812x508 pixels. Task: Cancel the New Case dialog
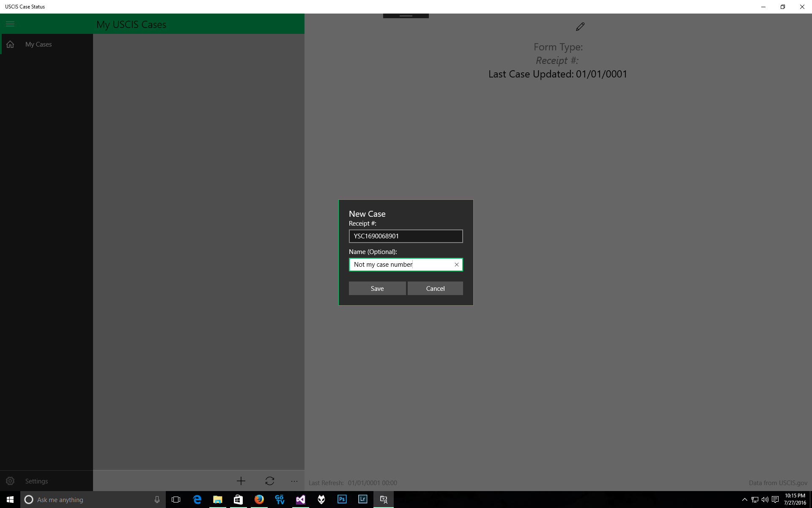(435, 288)
